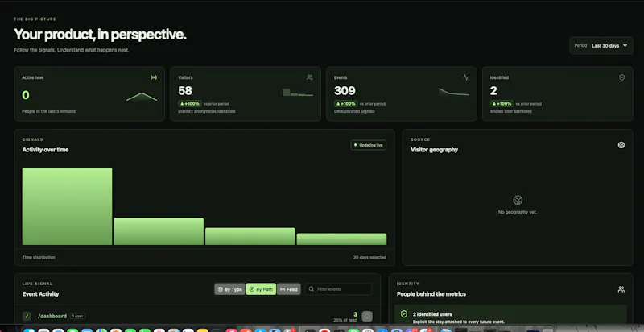644x332 pixels.
Task: Click the pulse icon in Events card
Action: [466, 77]
